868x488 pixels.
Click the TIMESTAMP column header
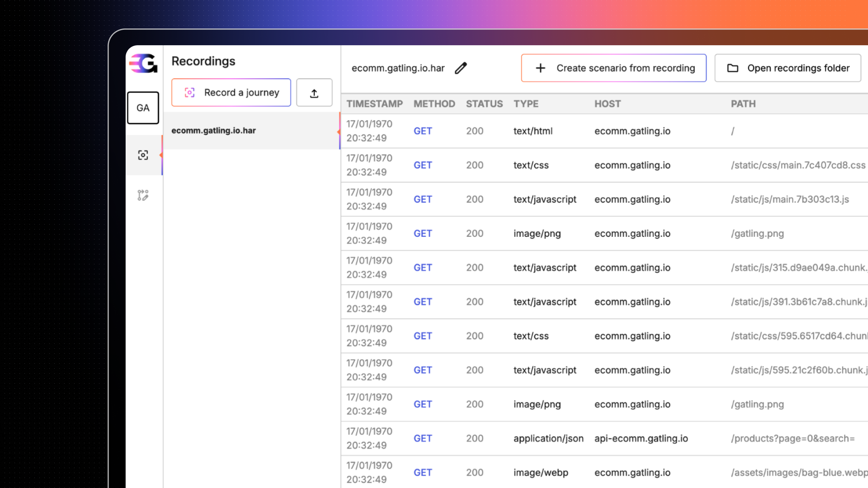[x=374, y=104]
